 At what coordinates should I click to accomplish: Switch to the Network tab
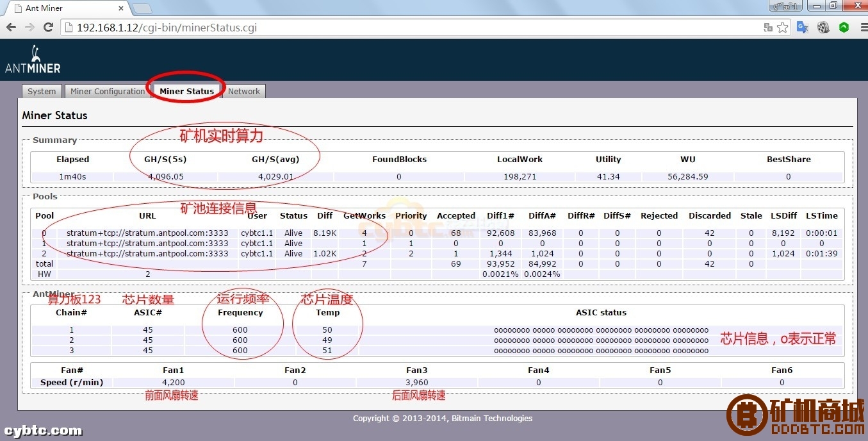244,91
